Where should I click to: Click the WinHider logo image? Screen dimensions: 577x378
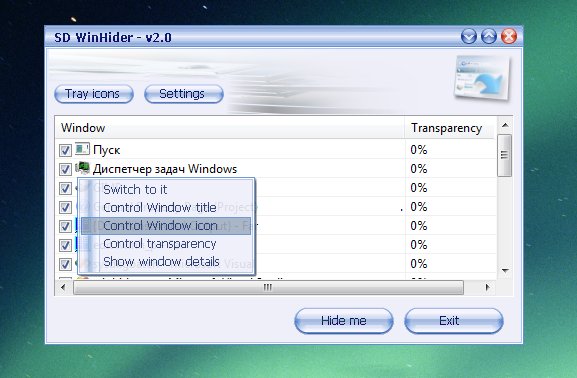coord(482,78)
